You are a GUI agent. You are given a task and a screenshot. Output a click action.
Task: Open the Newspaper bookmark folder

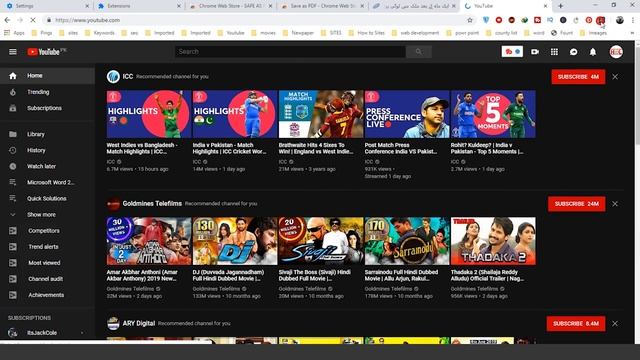pyautogui.click(x=298, y=33)
